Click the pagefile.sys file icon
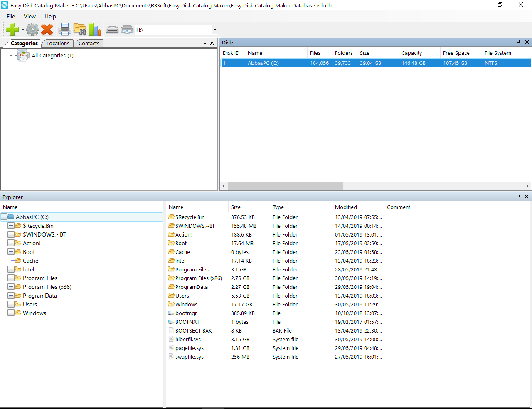This screenshot has width=532, height=409. [171, 348]
